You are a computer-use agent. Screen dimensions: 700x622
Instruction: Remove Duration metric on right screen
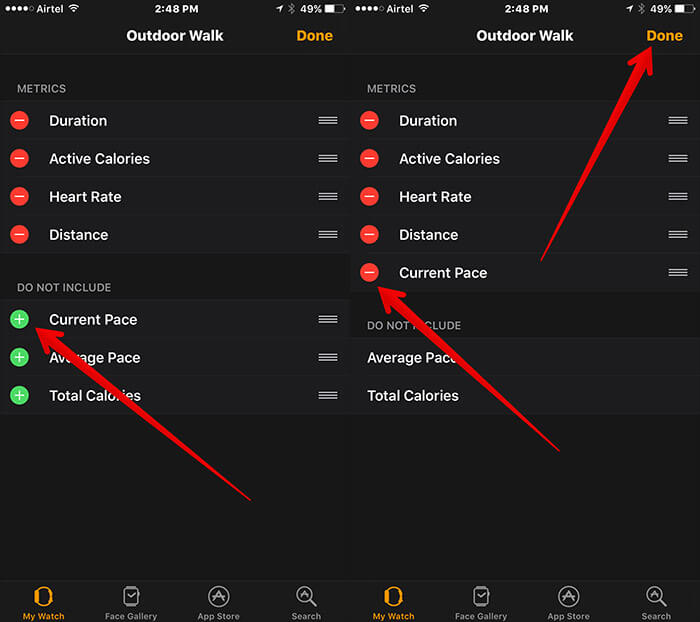(370, 121)
